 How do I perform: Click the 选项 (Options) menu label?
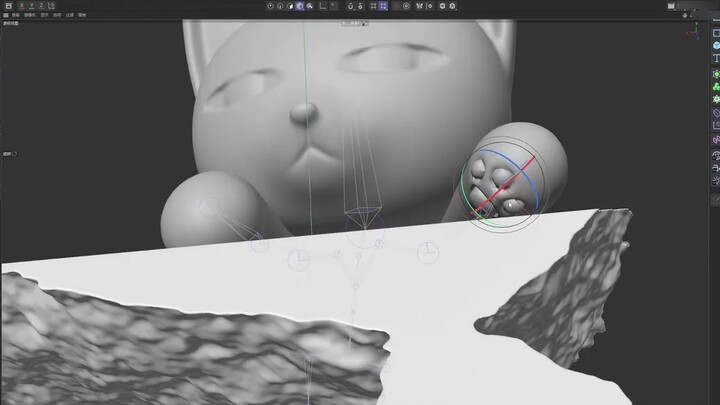57,16
